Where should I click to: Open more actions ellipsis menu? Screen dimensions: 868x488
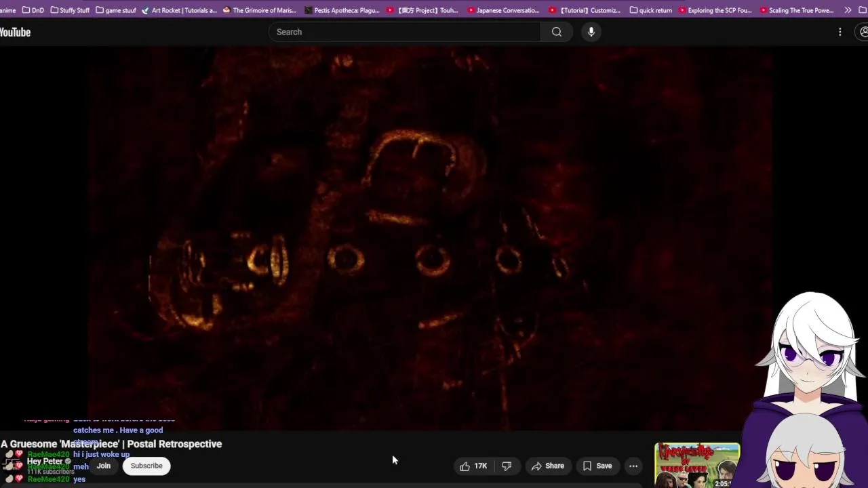[x=633, y=466]
